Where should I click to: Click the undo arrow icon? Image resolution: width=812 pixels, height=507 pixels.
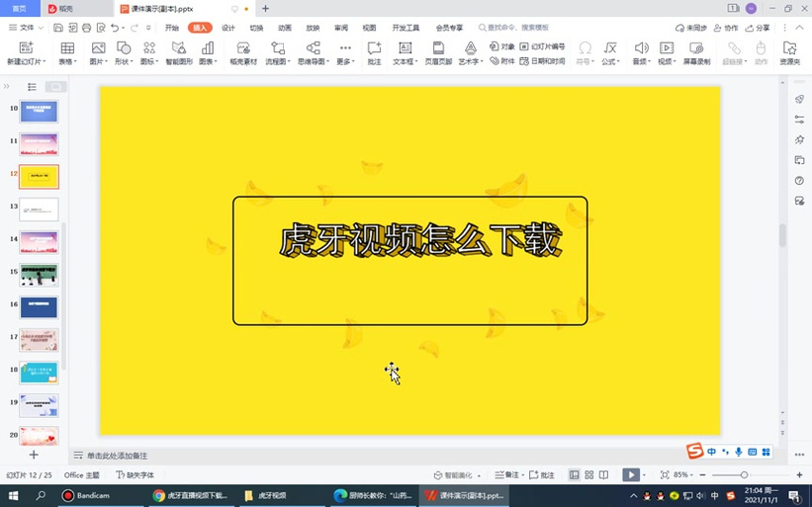pyautogui.click(x=115, y=28)
